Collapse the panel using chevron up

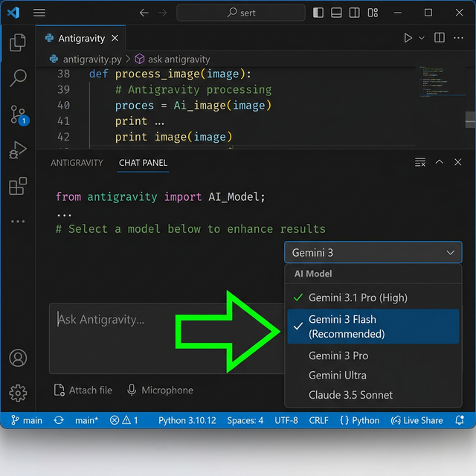click(439, 162)
